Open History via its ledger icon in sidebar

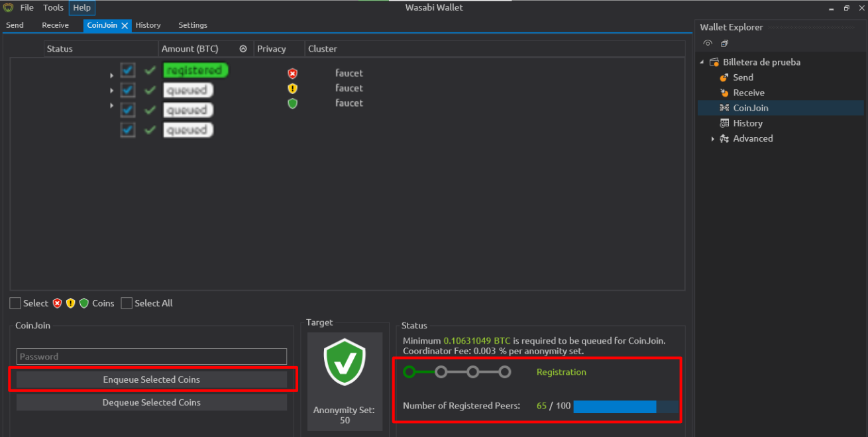point(725,122)
